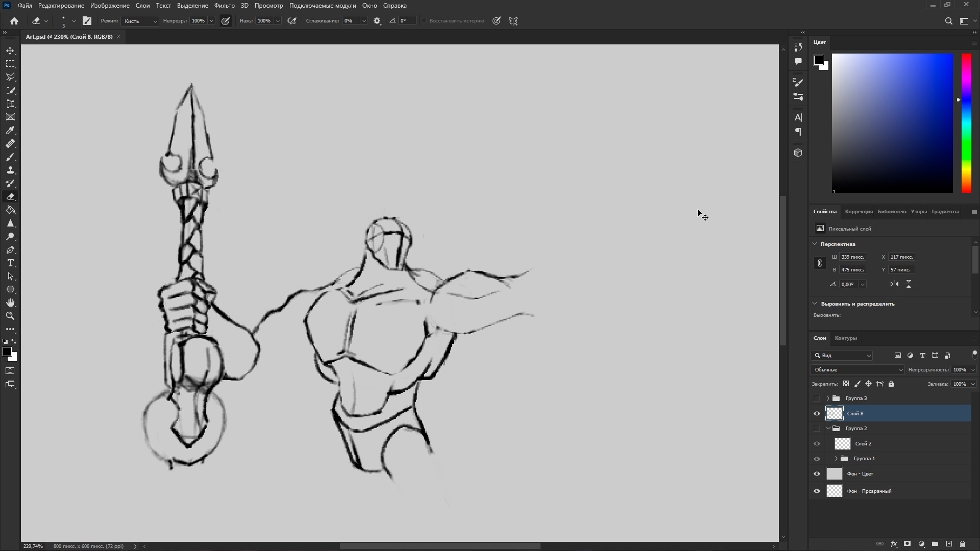The image size is (980, 551).
Task: Select the Sharpen tool
Action: 10,223
